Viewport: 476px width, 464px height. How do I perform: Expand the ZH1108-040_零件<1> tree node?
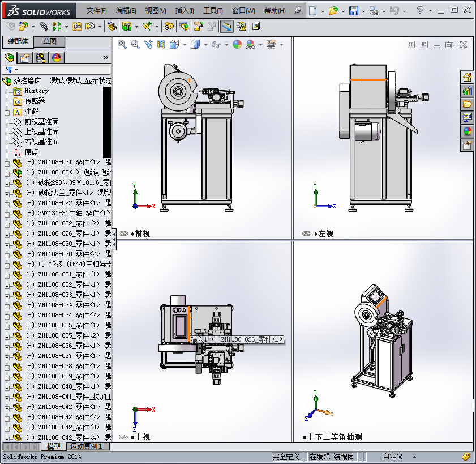7,388
